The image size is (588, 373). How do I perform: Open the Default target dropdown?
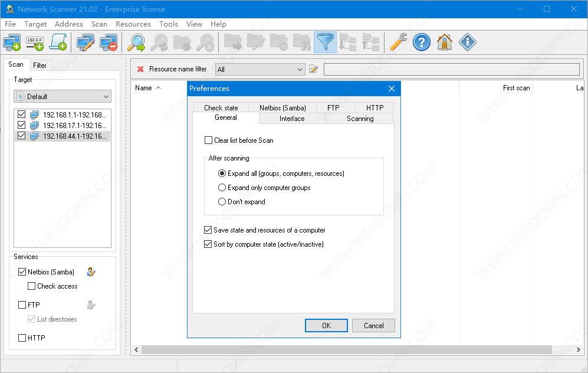point(63,96)
